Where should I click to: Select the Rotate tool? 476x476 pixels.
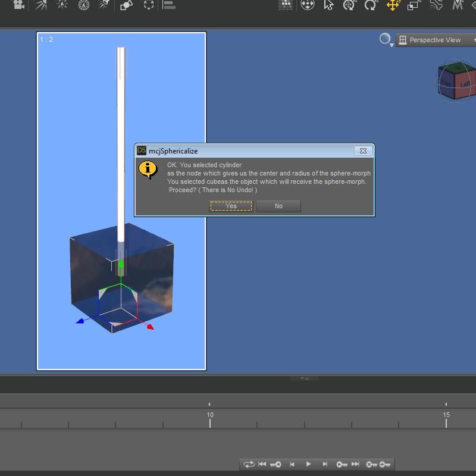[371, 5]
